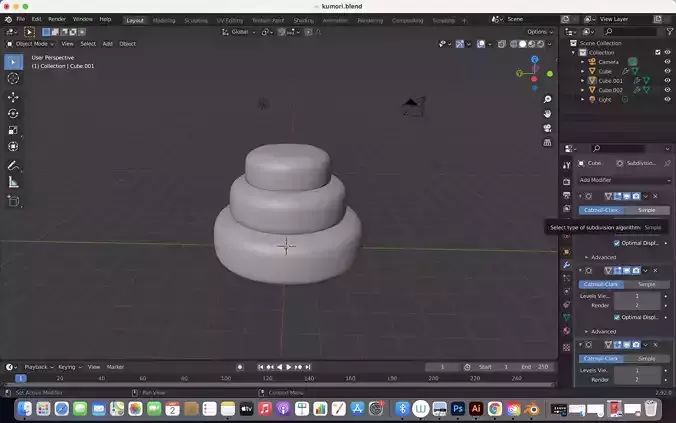Select the Rotate tool
The width and height of the screenshot is (676, 423).
(13, 113)
